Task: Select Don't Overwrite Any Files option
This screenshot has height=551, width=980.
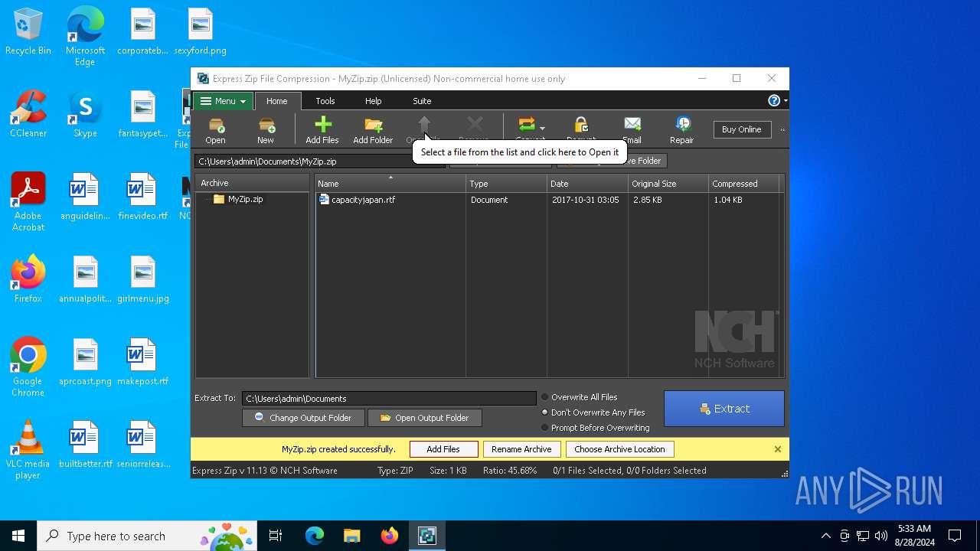Action: (593, 412)
